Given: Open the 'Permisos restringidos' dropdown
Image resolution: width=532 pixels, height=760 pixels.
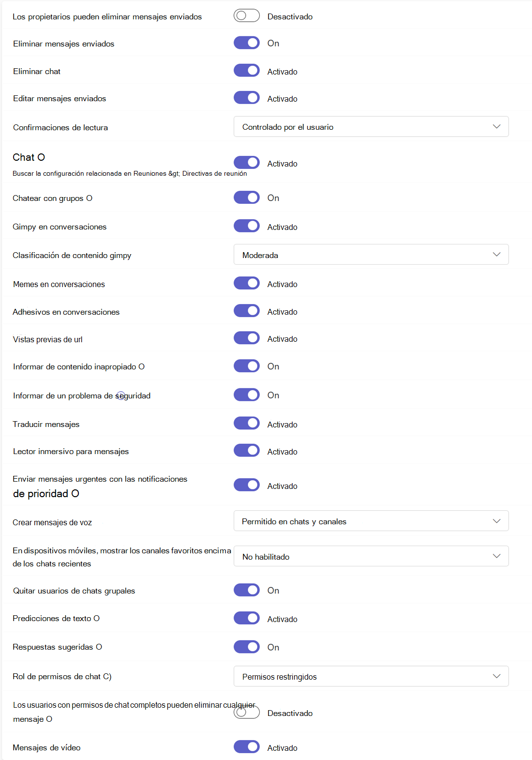Looking at the screenshot, I should 371,676.
